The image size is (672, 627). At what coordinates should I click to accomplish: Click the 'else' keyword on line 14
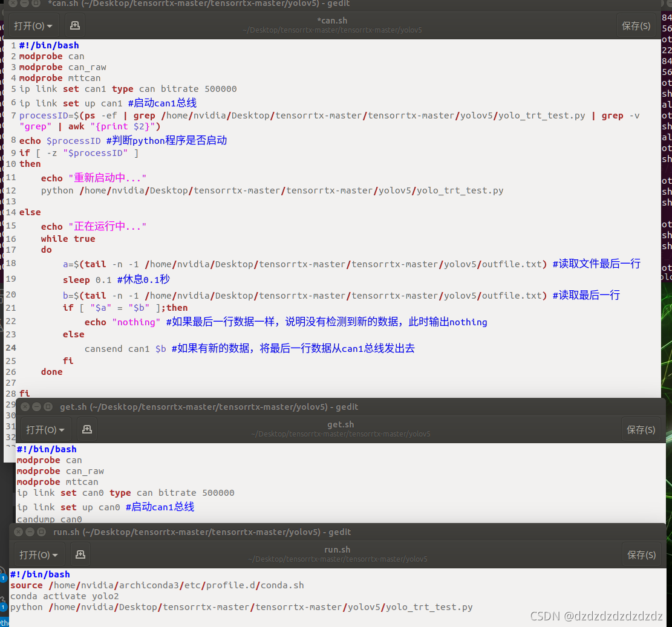coord(30,212)
